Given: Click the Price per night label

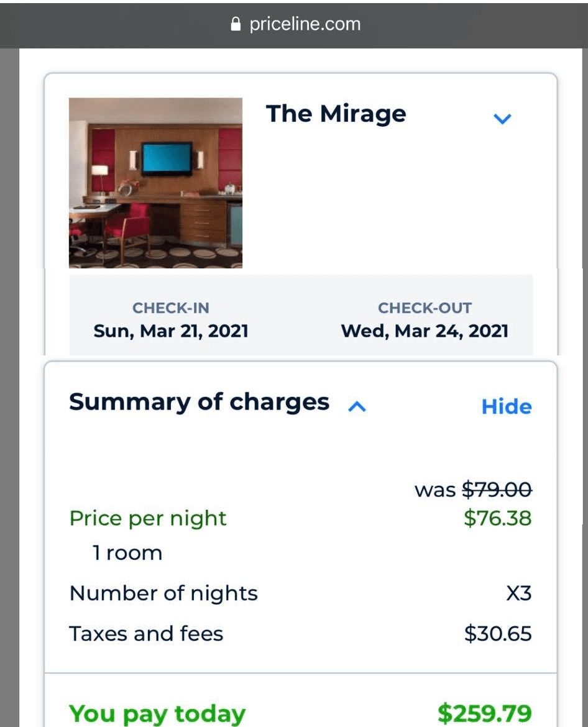Looking at the screenshot, I should 148,519.
